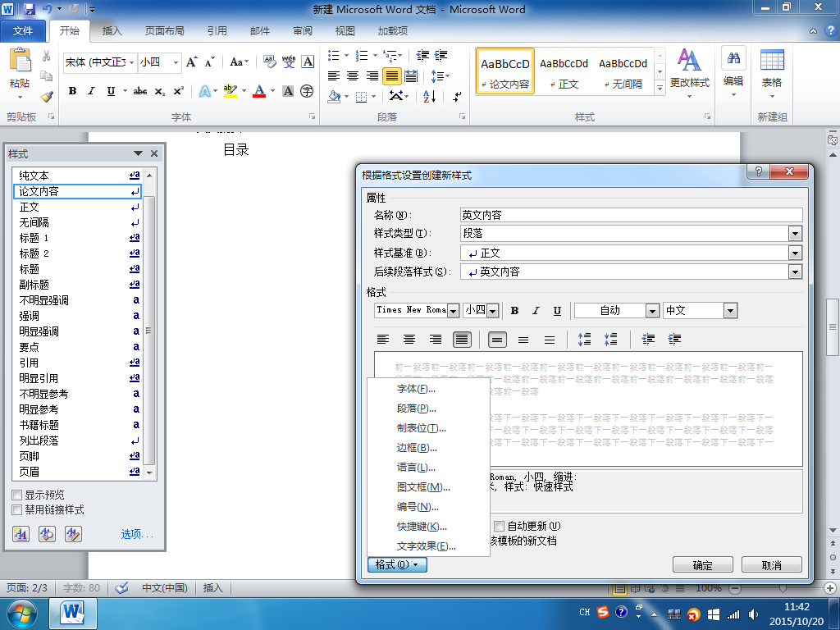This screenshot has height=630, width=840.
Task: Click Style Inspector icon in Styles pane
Action: (47, 533)
